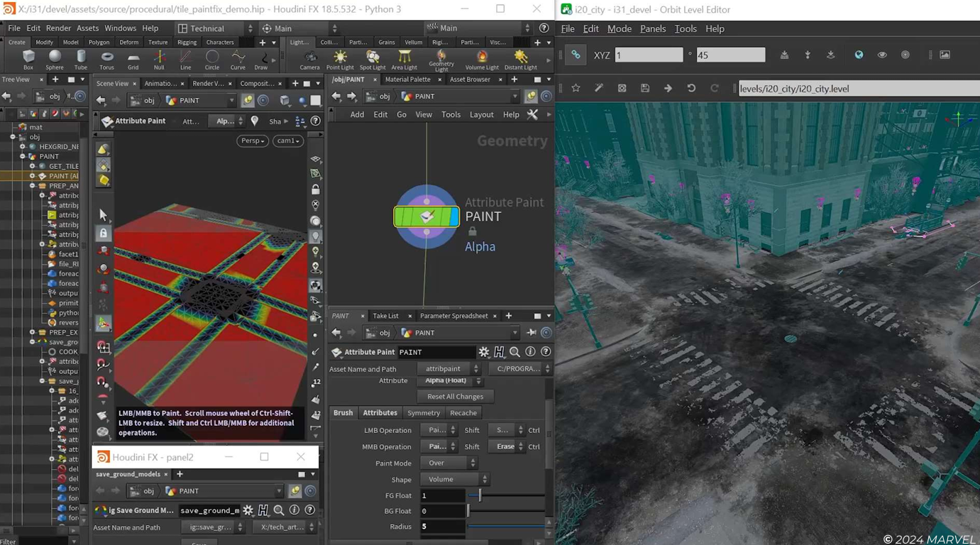
Task: Add an Area Light
Action: (x=404, y=60)
